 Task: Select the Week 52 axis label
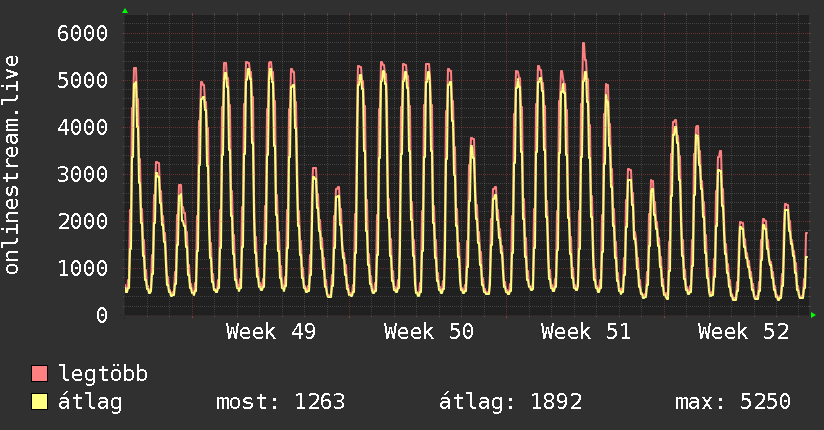pos(743,332)
